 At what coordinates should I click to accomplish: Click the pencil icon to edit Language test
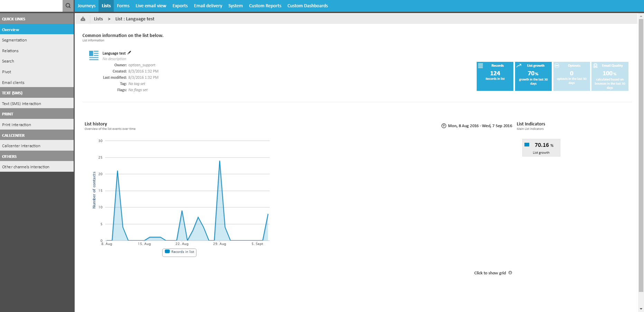(129, 53)
